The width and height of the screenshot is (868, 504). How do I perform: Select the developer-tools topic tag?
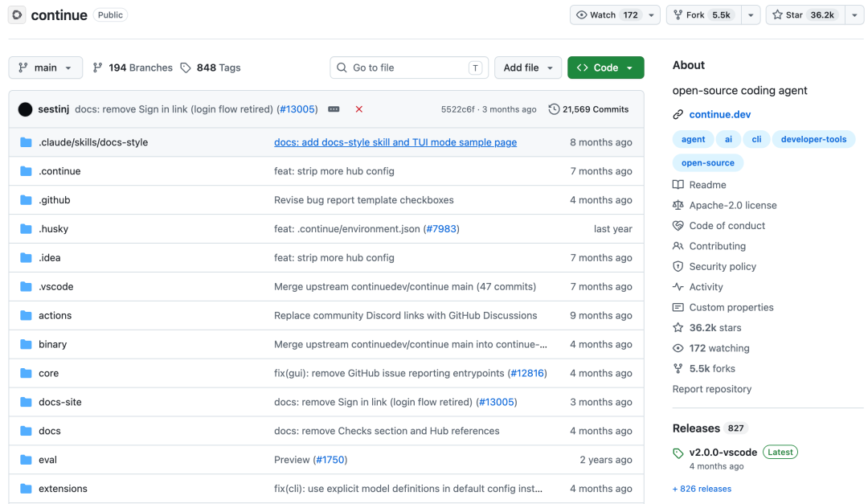pyautogui.click(x=813, y=139)
